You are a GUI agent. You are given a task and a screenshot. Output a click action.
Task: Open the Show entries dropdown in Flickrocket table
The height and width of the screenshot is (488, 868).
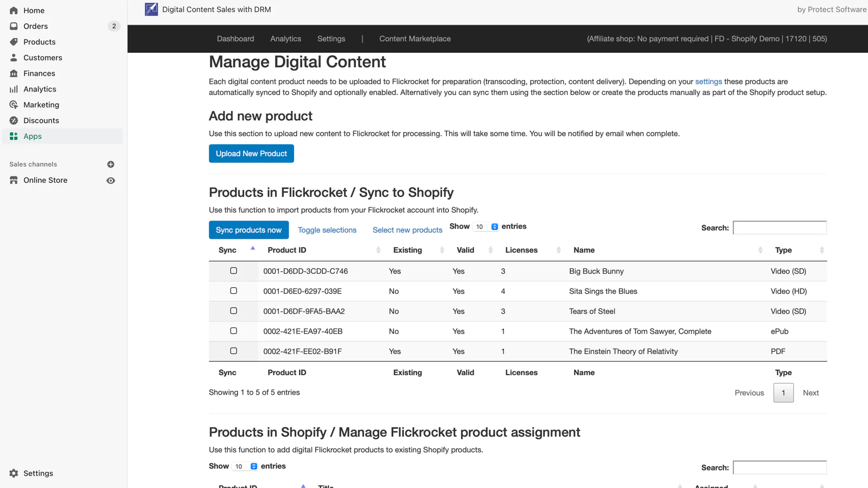point(486,227)
